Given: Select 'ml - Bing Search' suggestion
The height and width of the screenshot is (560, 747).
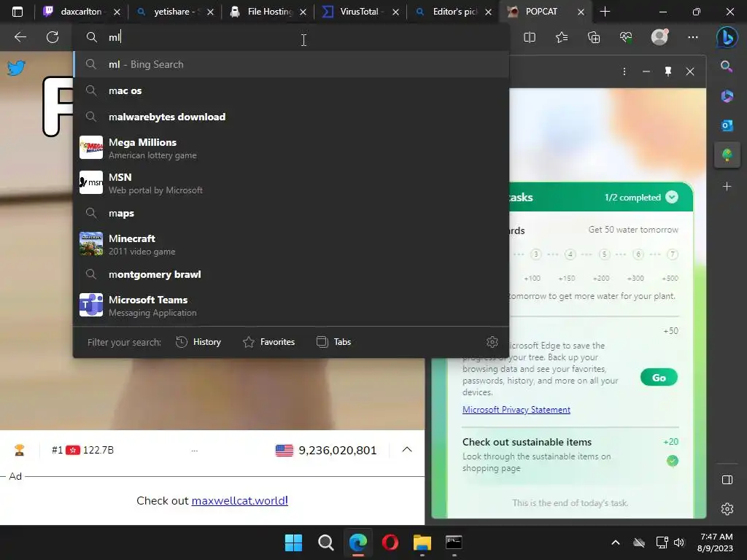Looking at the screenshot, I should tap(291, 64).
